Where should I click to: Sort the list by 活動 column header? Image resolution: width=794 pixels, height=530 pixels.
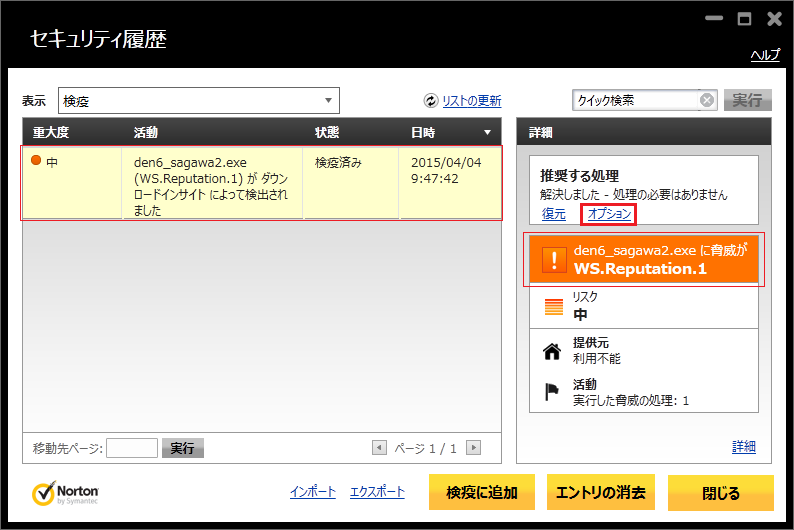(146, 133)
